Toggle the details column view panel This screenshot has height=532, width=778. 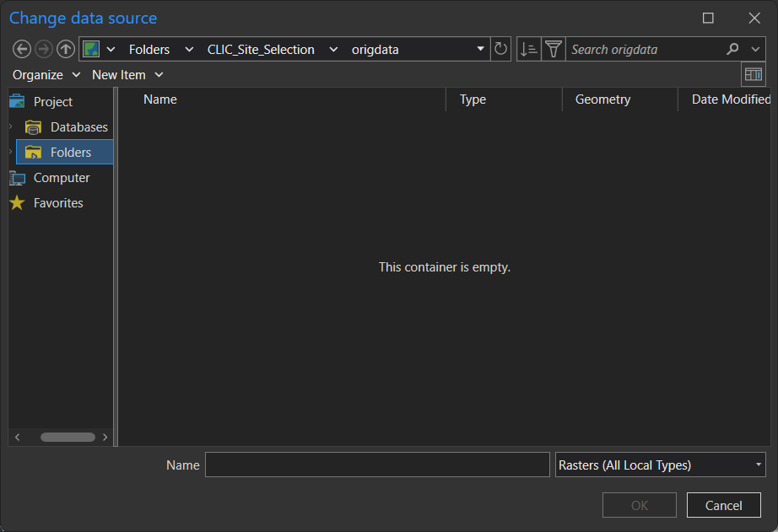click(753, 74)
